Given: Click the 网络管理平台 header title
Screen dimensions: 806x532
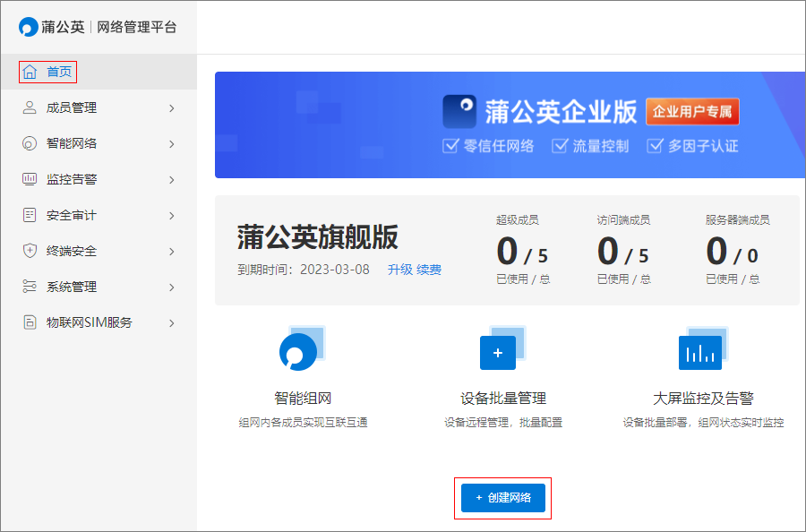Looking at the screenshot, I should (x=137, y=27).
